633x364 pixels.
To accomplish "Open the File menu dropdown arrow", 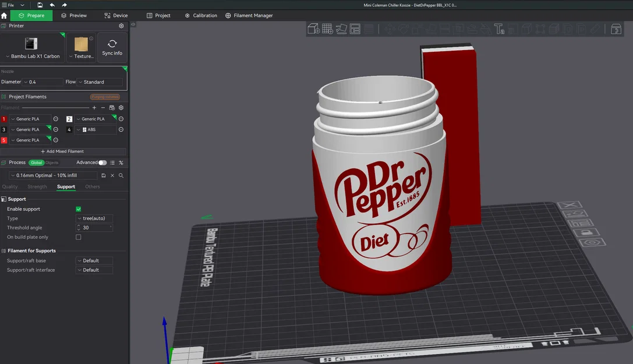I will 22,5.
